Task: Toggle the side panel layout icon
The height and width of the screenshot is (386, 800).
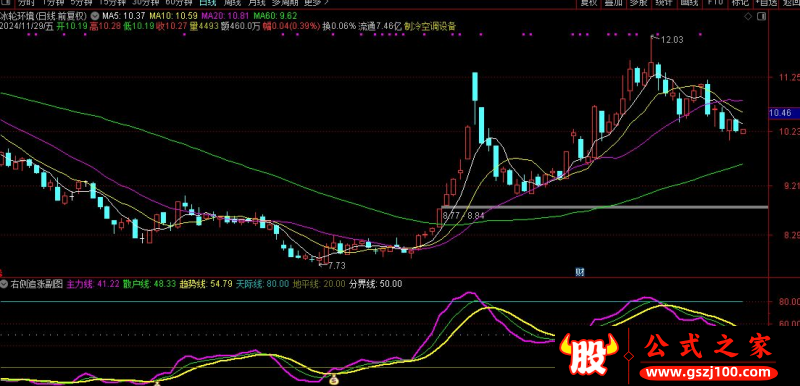Action: click(x=761, y=16)
